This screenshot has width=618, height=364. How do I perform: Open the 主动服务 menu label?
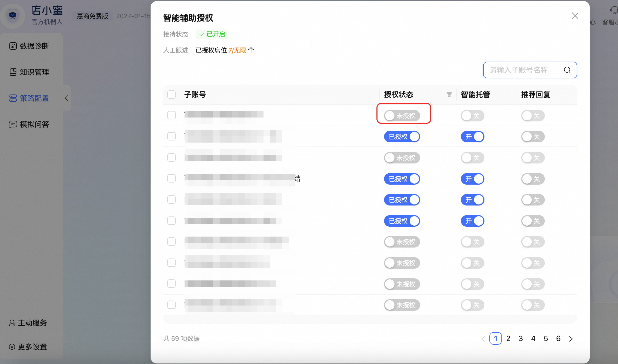click(32, 323)
